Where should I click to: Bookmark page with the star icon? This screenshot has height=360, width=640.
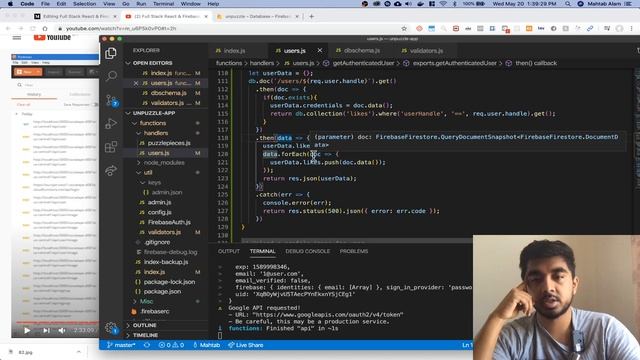click(x=404, y=29)
